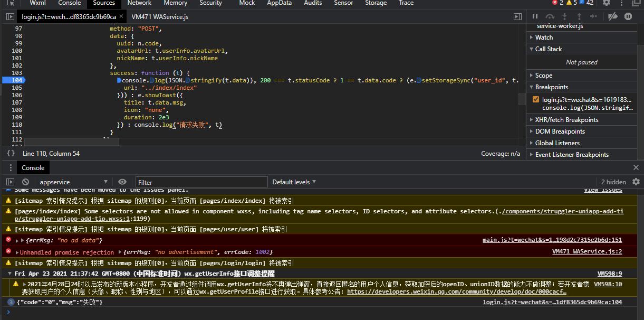Deactivate all breakpoints using the toolbar icon
Screen dimensions: 644x320
click(612, 17)
